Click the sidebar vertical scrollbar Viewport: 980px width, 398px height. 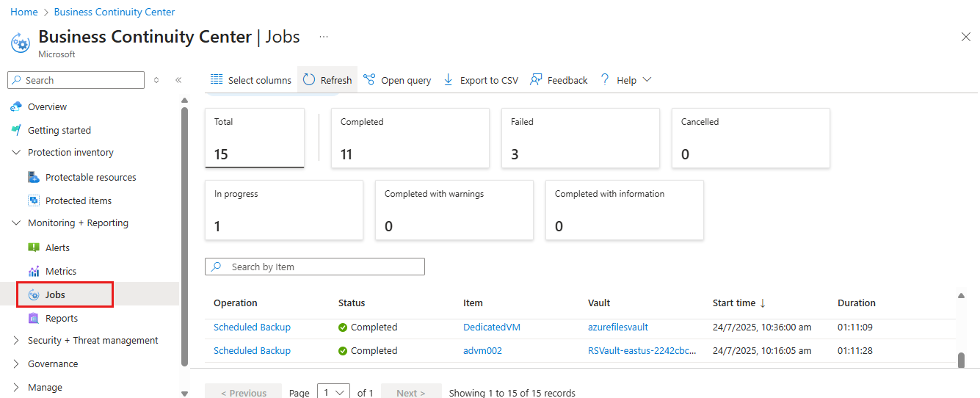[184, 236]
